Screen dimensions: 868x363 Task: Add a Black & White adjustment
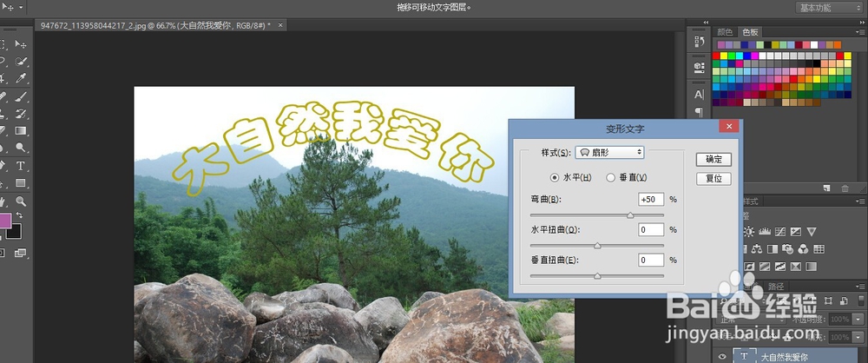point(773,249)
